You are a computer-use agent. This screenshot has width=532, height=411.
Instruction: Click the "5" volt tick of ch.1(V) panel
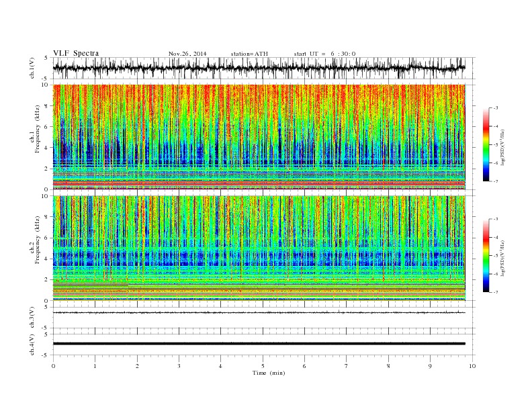pos(46,58)
